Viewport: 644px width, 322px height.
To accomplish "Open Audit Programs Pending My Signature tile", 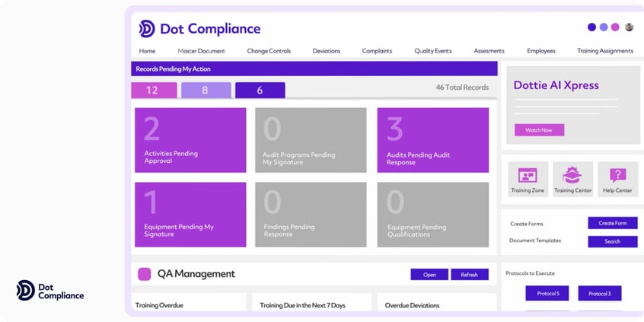I will (311, 140).
